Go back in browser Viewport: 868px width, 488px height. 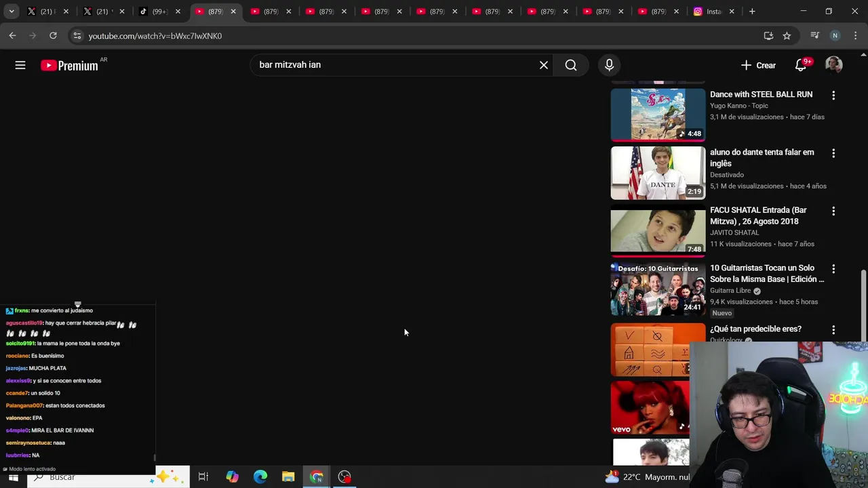12,36
